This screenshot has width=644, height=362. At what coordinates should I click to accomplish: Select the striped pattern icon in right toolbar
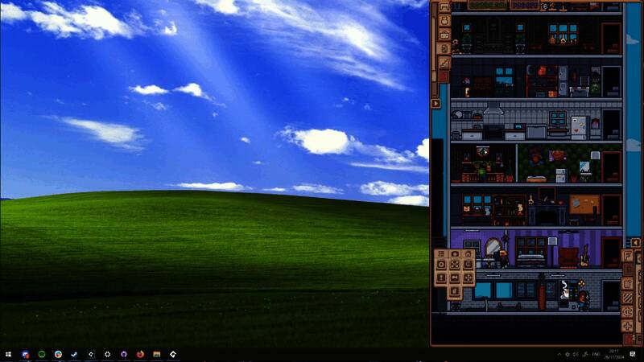(628, 298)
